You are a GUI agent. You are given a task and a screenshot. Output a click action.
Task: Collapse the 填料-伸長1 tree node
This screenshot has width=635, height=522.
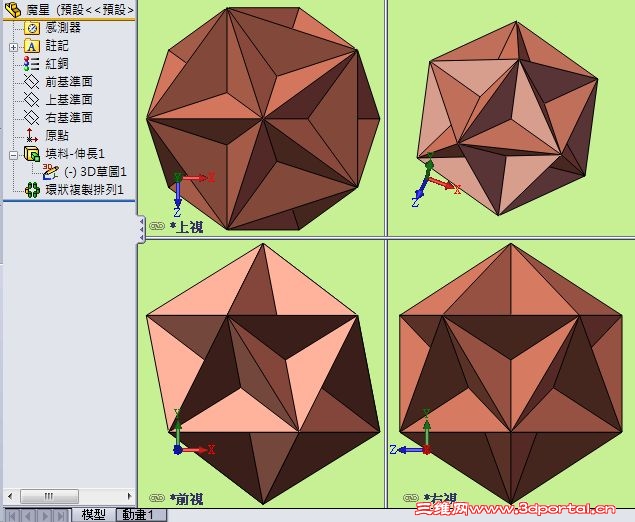tap(13, 155)
